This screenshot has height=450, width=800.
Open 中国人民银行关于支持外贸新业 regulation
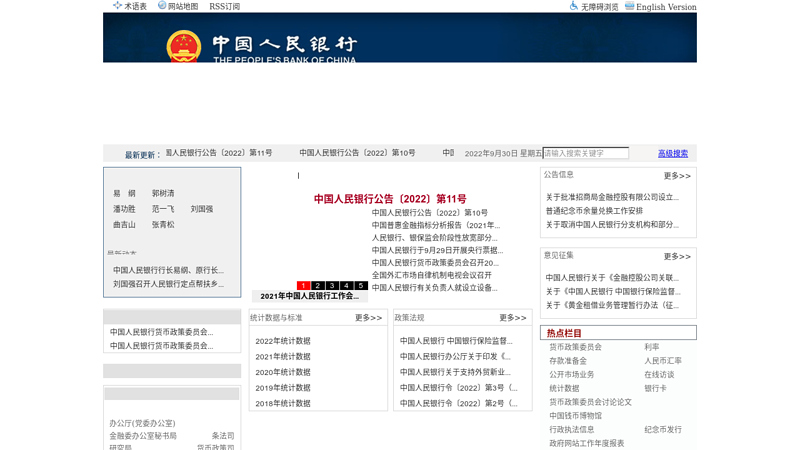455,372
